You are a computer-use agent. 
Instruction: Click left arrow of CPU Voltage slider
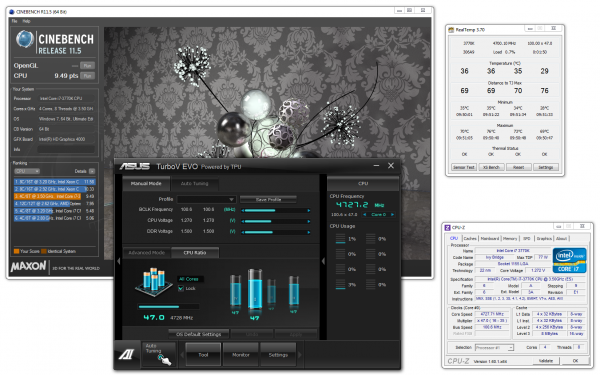coord(242,221)
